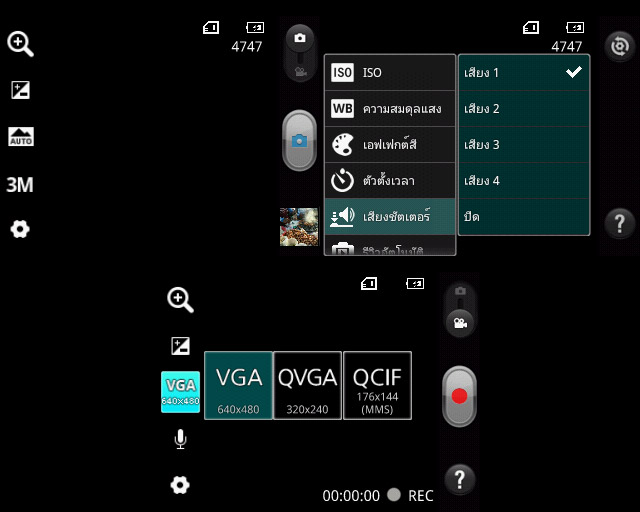Select the เสียง 2 shutter sound option
The height and width of the screenshot is (512, 640).
click(523, 109)
